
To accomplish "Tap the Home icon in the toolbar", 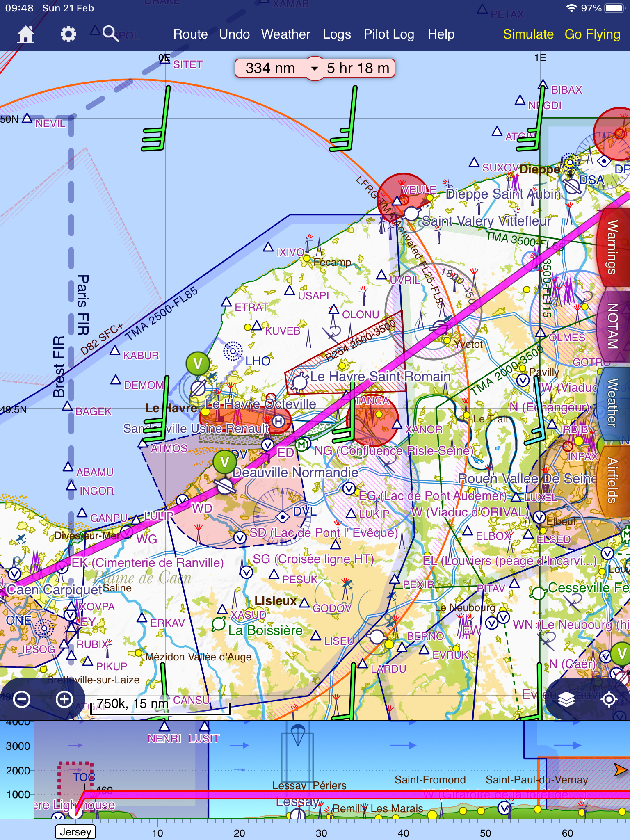I will (x=25, y=34).
